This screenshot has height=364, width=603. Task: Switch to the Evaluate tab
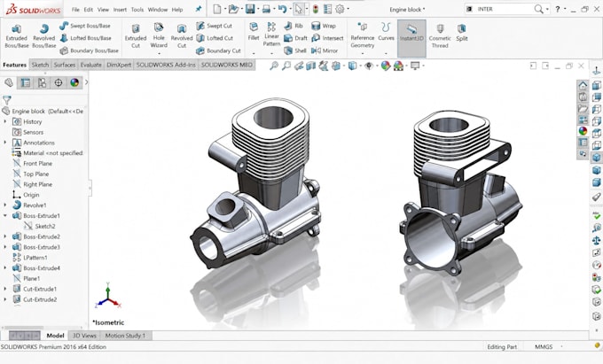pyautogui.click(x=90, y=65)
